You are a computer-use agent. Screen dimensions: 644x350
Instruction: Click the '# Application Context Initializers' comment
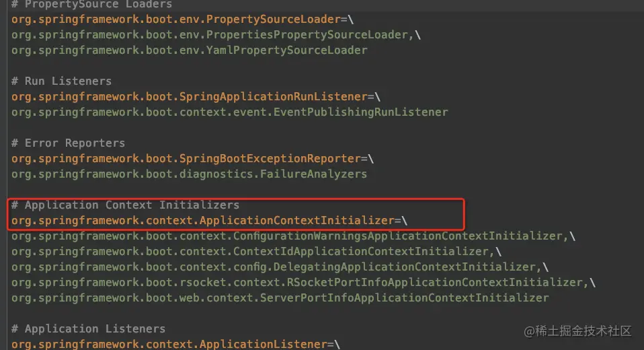125,205
